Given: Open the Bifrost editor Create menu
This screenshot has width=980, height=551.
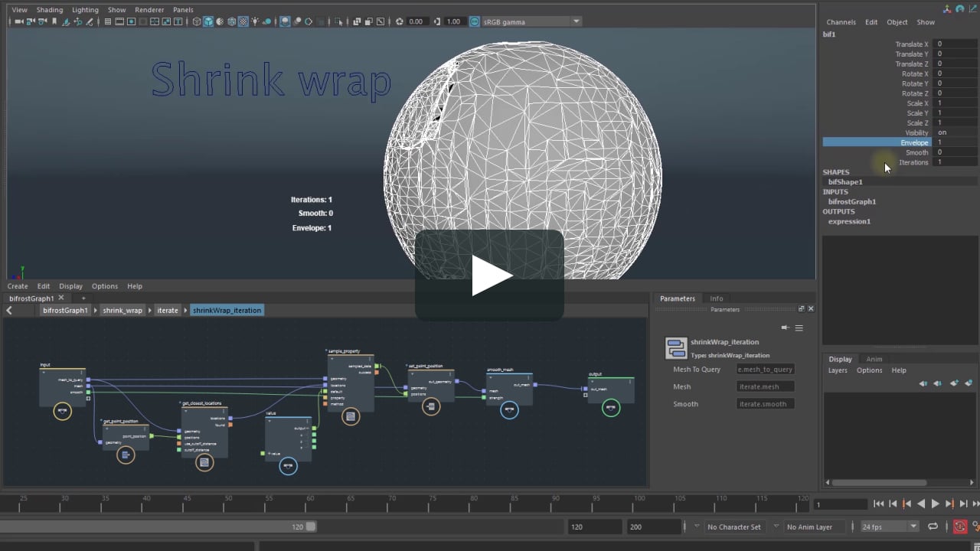Looking at the screenshot, I should point(18,286).
